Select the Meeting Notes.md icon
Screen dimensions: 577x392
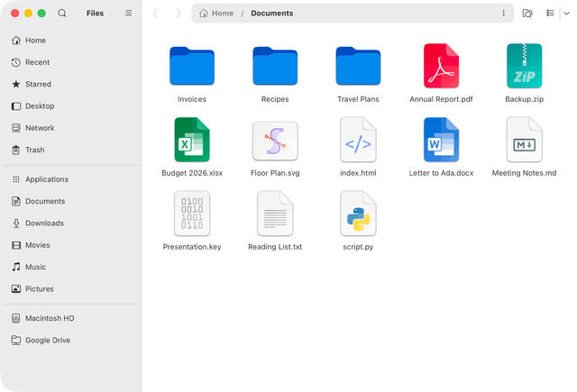[525, 140]
